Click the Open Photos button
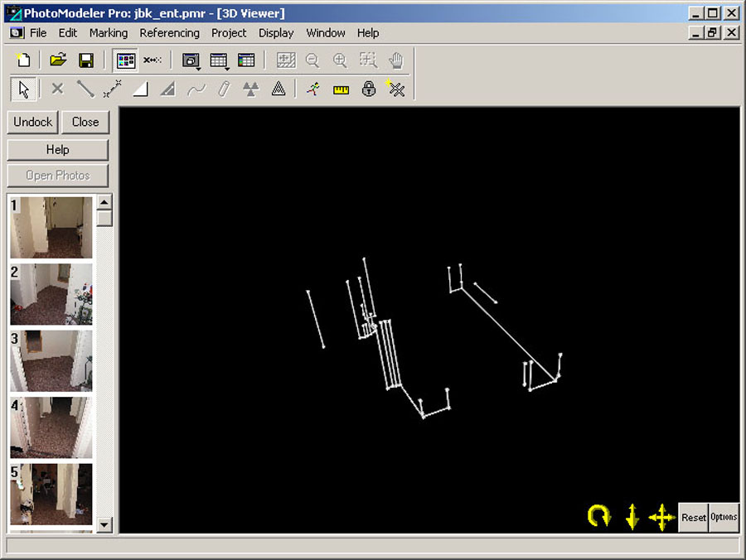The height and width of the screenshot is (560, 746). coord(57,176)
